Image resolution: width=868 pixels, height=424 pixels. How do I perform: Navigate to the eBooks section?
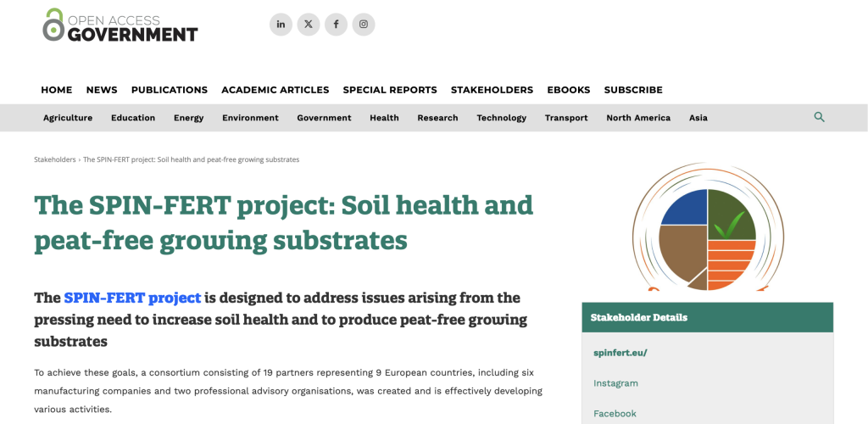pyautogui.click(x=568, y=90)
